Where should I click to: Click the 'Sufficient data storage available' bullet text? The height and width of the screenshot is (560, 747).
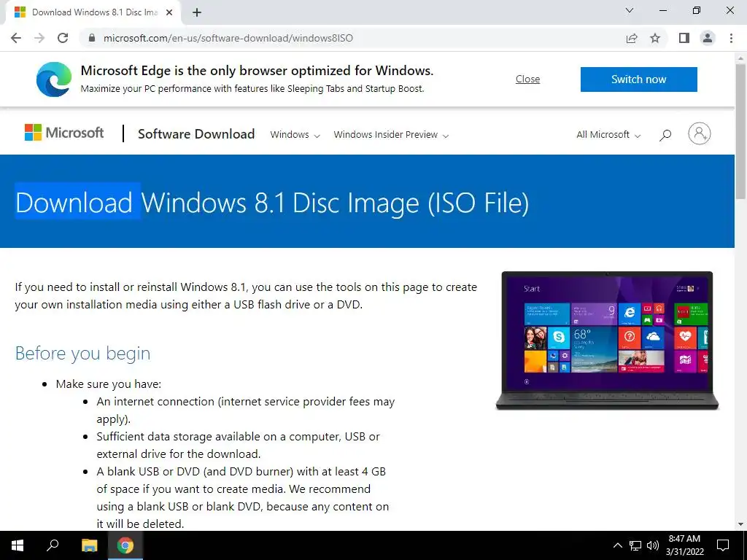pyautogui.click(x=239, y=445)
